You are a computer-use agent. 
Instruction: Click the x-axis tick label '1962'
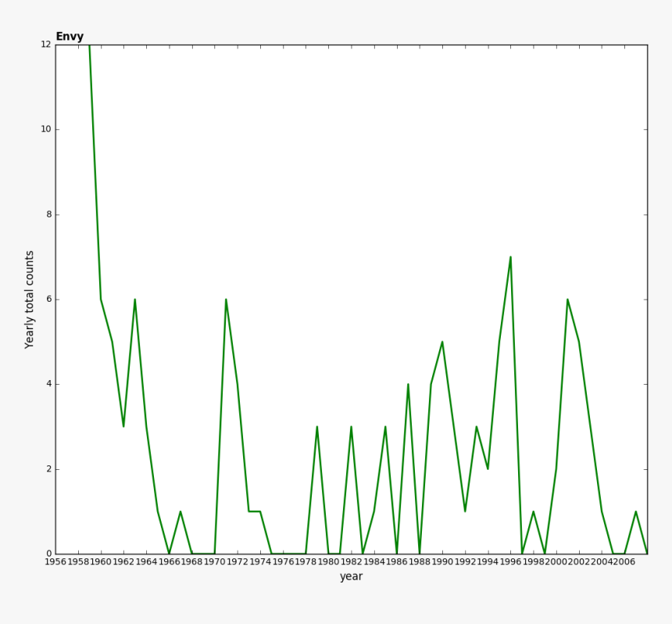(124, 561)
